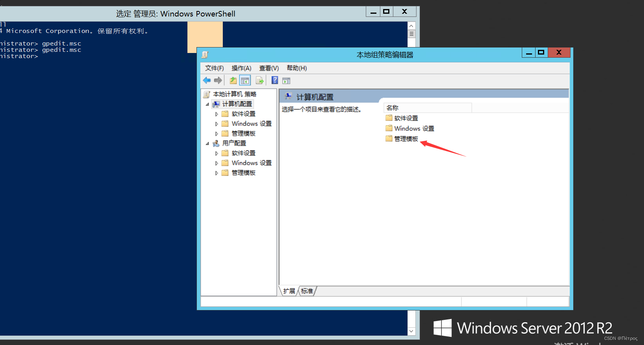Click the PowerShell scrollbar thumb
This screenshot has width=644, height=345.
(411, 34)
